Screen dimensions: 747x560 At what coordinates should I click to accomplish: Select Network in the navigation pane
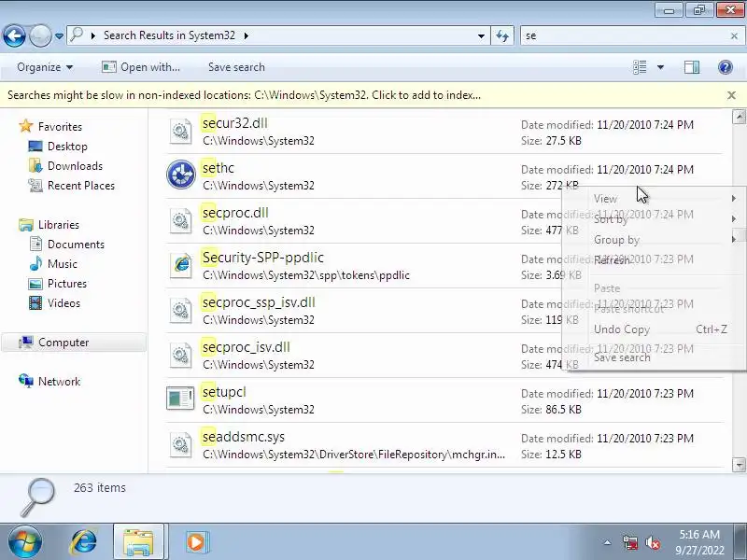pyautogui.click(x=59, y=382)
